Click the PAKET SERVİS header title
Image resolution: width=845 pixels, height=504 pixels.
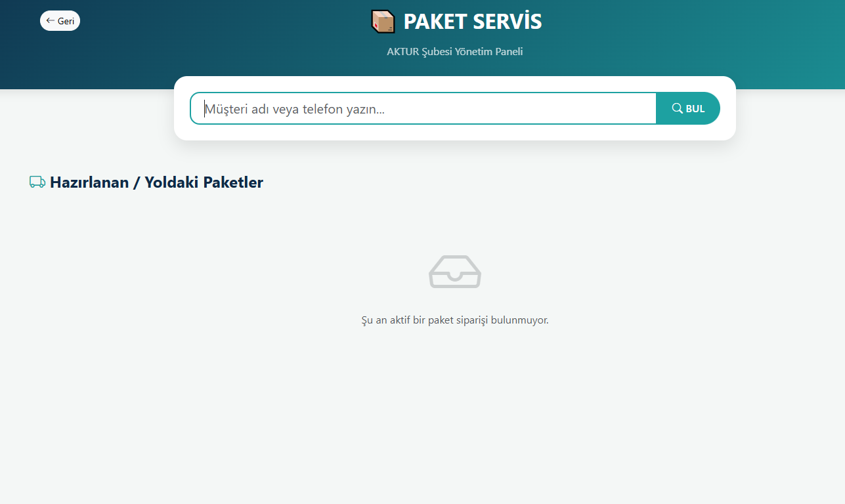coord(473,20)
